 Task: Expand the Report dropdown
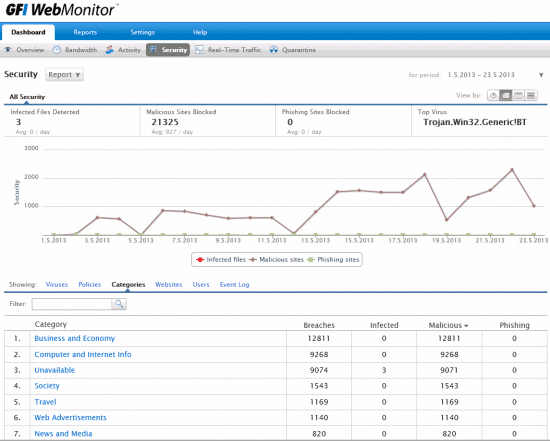64,75
